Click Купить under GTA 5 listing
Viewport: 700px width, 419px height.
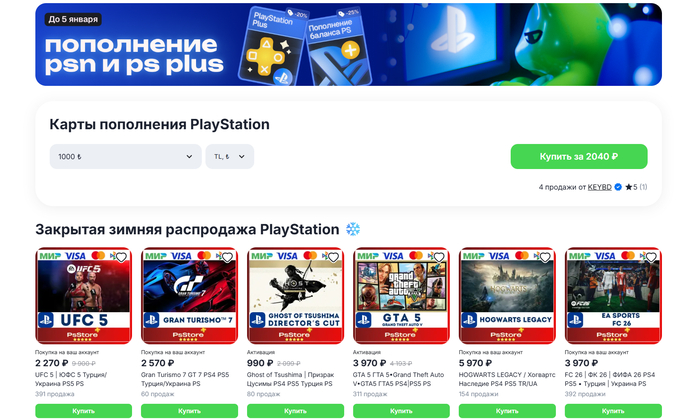pos(401,411)
